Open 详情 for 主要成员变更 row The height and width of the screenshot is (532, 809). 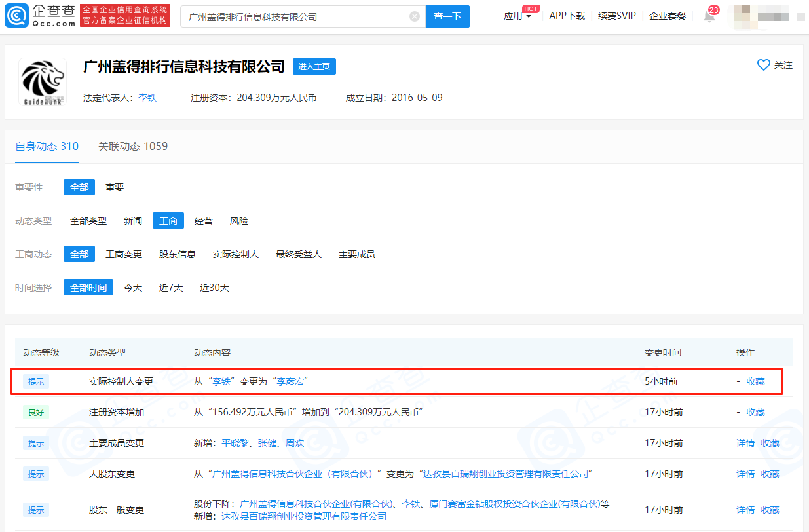pyautogui.click(x=745, y=443)
